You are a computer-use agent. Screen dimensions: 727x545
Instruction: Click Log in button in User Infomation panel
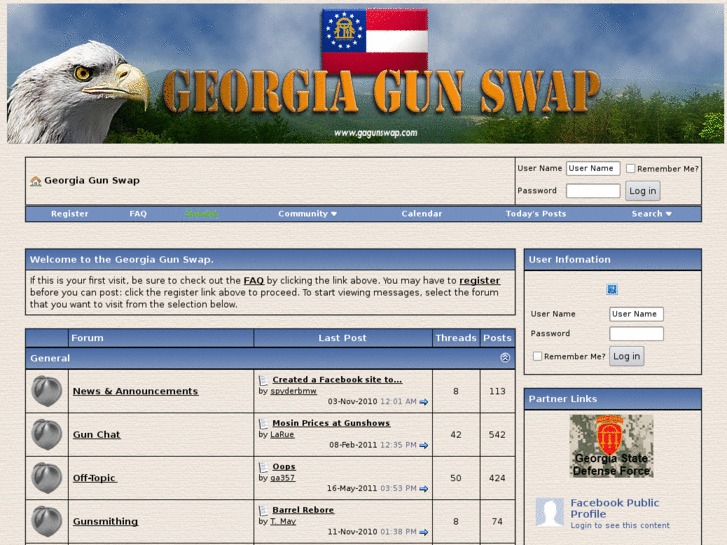[x=626, y=356]
